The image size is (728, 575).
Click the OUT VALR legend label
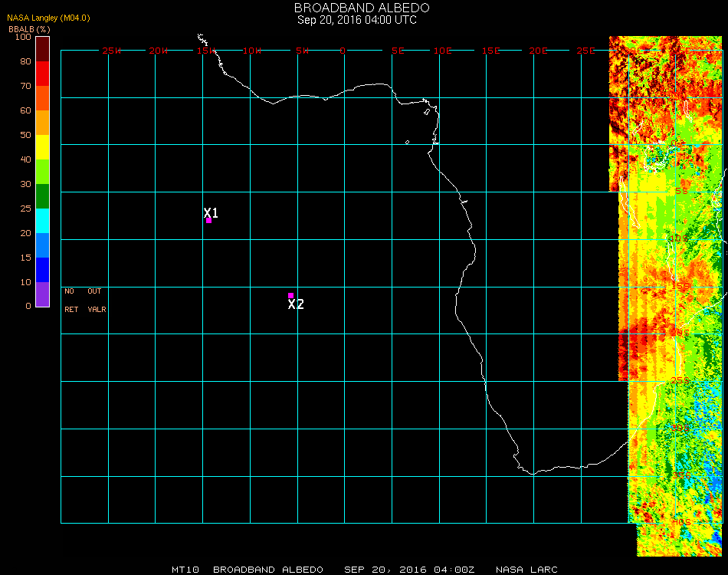(x=97, y=300)
